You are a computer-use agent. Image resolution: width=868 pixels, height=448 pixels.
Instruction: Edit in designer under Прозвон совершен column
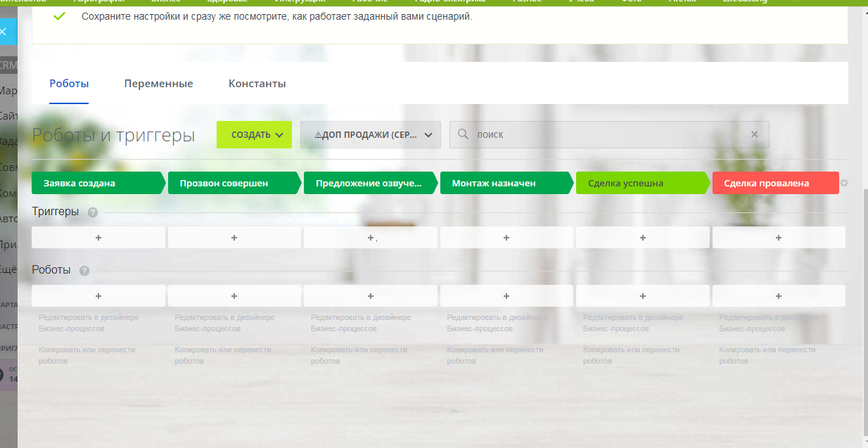pos(224,323)
